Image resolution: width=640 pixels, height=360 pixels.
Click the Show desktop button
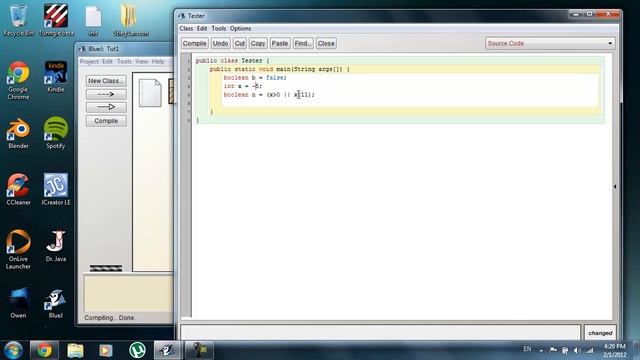coord(637,350)
